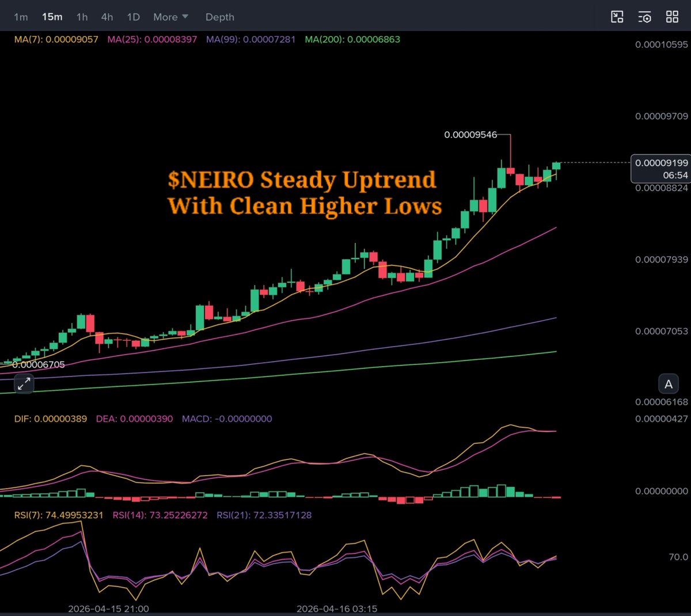Click the current price tag 0.00009199

click(661, 163)
